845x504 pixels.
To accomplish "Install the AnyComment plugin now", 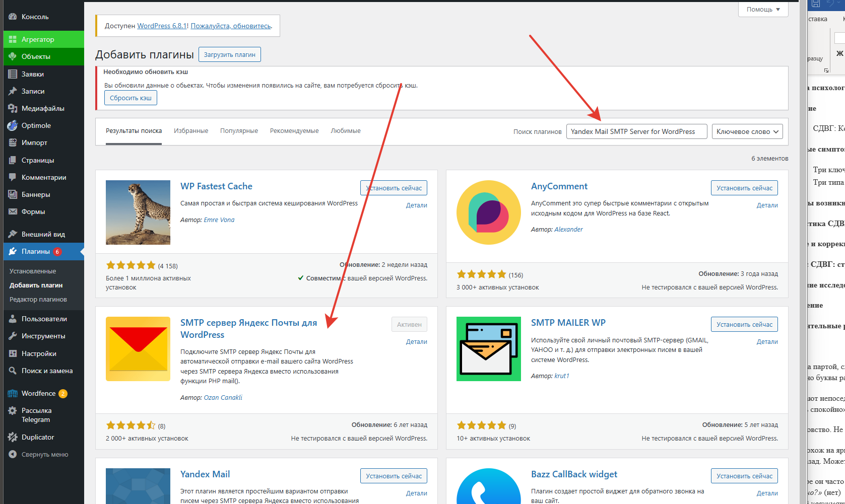I will pyautogui.click(x=744, y=188).
